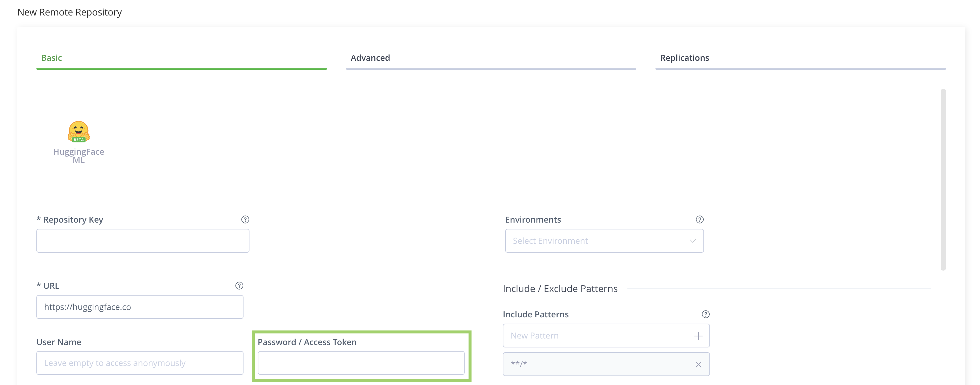Screen dimensions: 980x385
Task: Add new include pattern plus icon
Action: click(x=698, y=336)
